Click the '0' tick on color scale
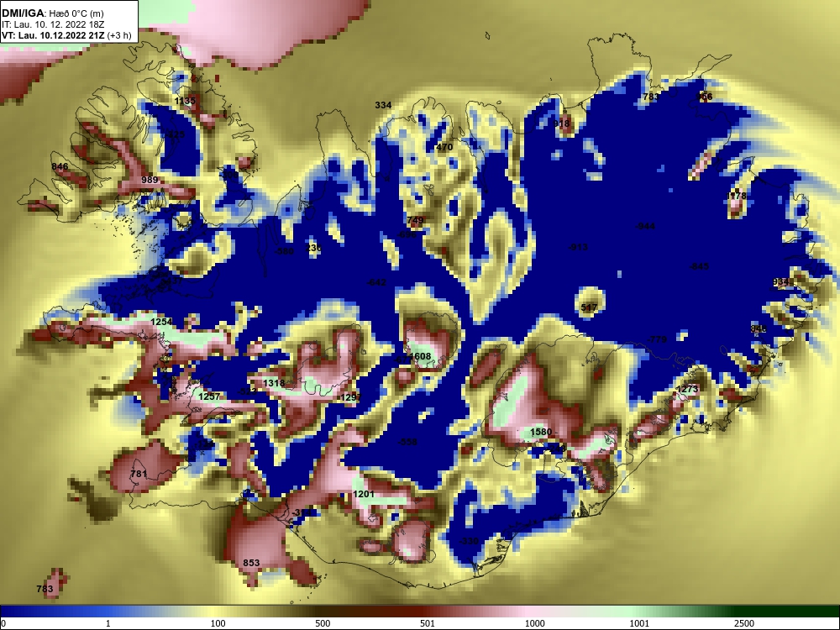Image resolution: width=840 pixels, height=630 pixels. point(3,623)
